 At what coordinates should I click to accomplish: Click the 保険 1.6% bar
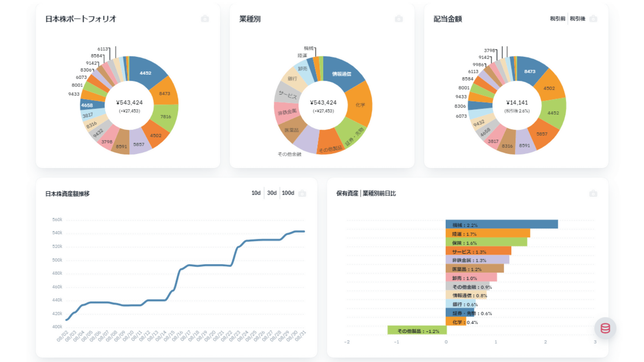[x=486, y=243]
